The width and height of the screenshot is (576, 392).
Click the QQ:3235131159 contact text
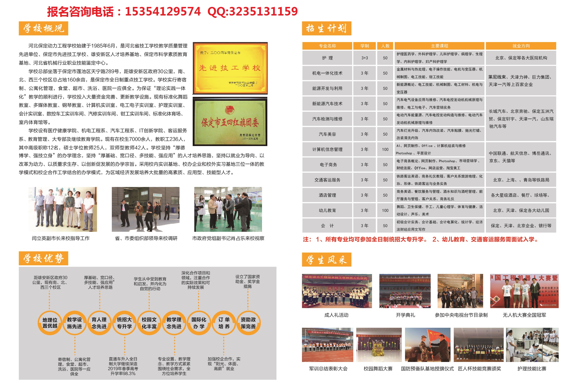point(253,12)
